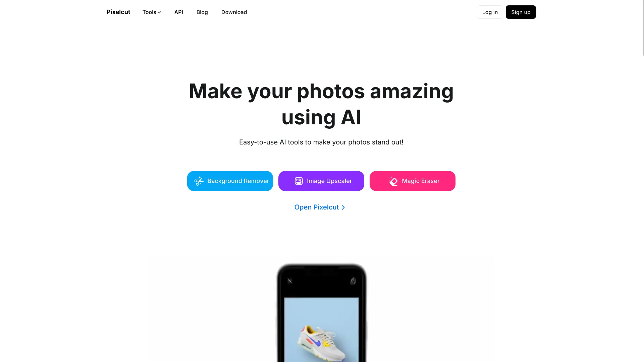Select the API menu item
The height and width of the screenshot is (362, 644).
(179, 12)
